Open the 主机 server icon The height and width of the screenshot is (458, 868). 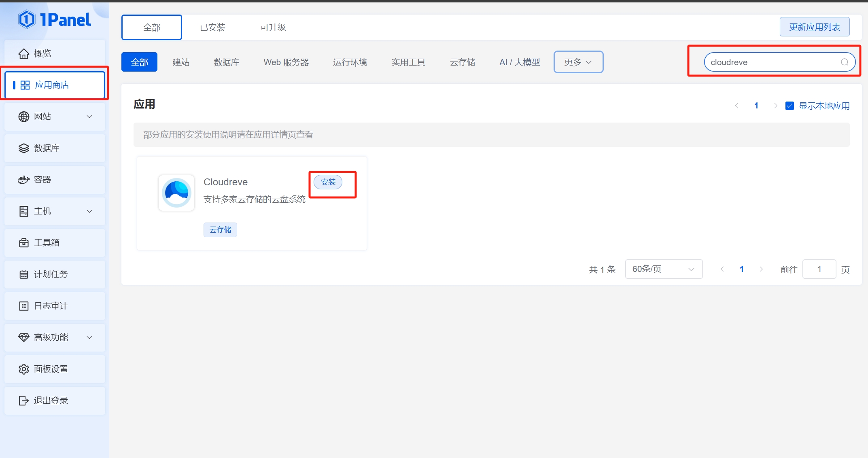24,211
